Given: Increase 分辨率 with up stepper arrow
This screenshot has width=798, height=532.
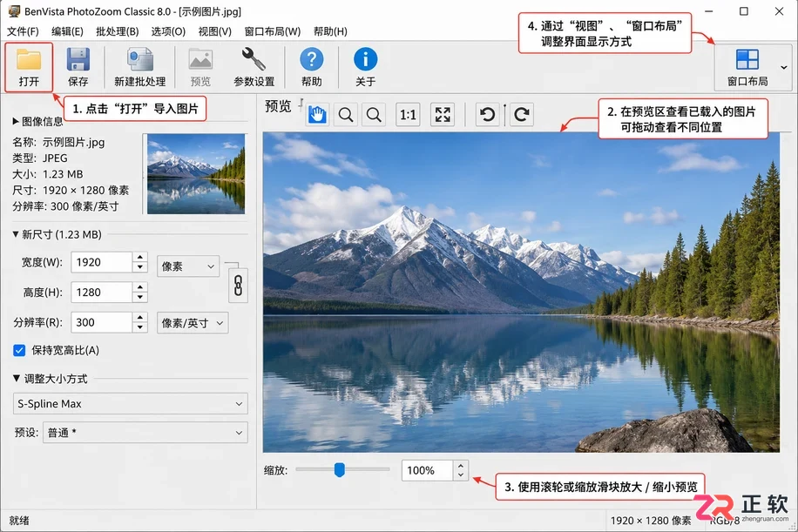Looking at the screenshot, I should (140, 317).
